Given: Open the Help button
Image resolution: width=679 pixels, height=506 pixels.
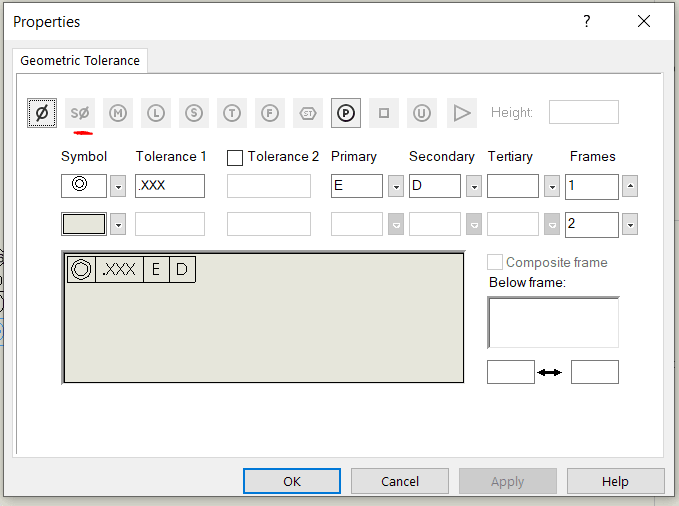Looking at the screenshot, I should (615, 481).
